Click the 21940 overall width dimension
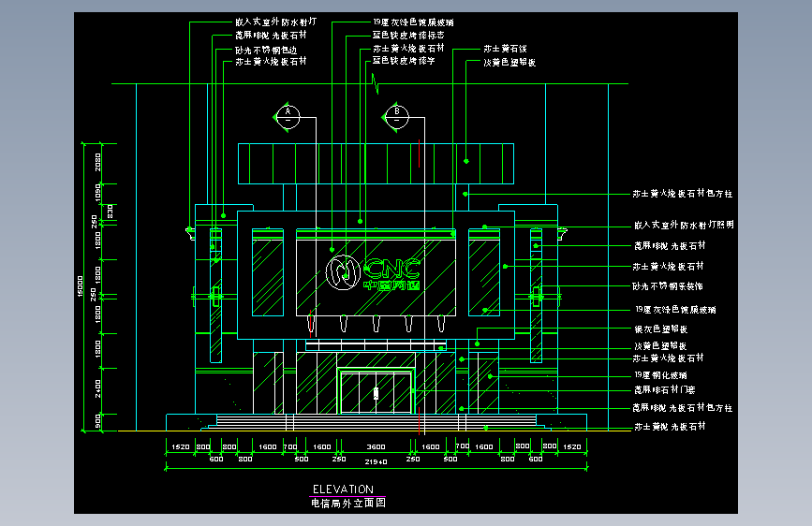Image resolution: width=812 pixels, height=526 pixels. [x=376, y=461]
